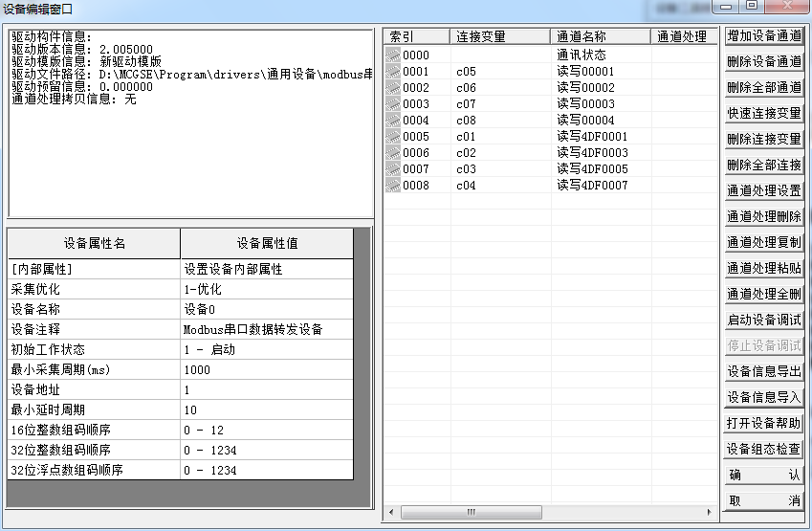The image size is (812, 531).
Task: Select 读写4DF0007 channel name
Action: click(x=592, y=185)
